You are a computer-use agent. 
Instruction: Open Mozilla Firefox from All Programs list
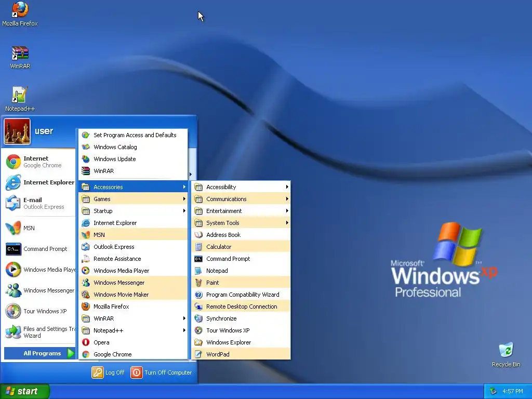(x=133, y=307)
